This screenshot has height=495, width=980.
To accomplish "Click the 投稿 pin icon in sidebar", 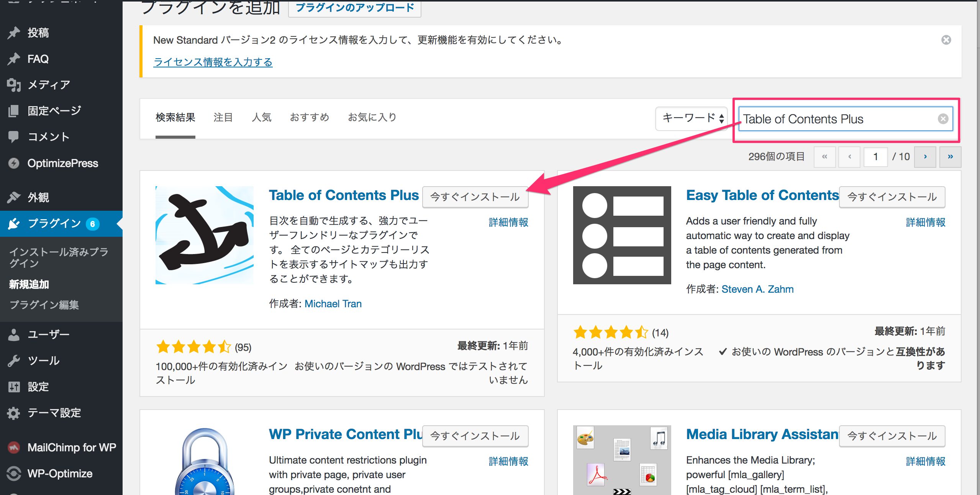I will 14,33.
